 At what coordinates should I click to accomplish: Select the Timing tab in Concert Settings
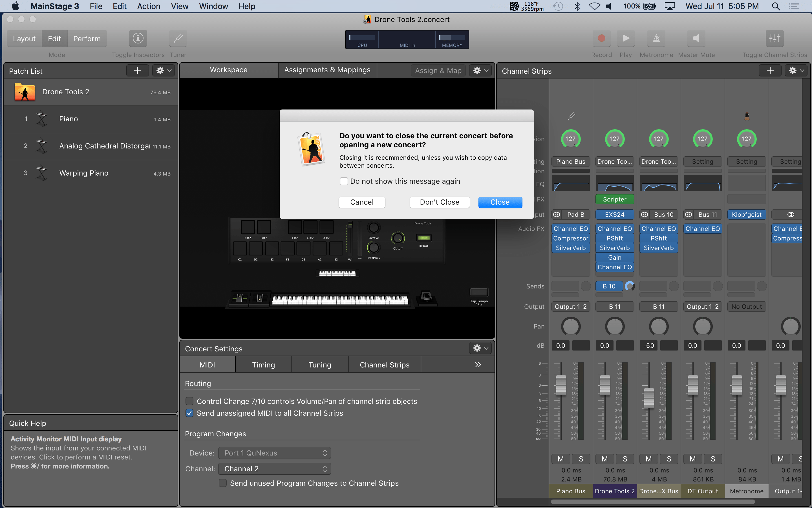click(263, 365)
